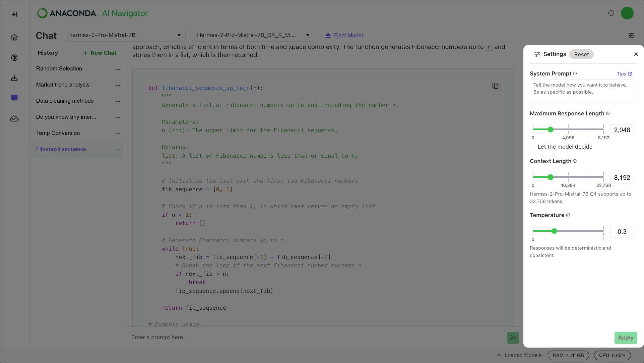Viewport: 644px width, 363px height.
Task: Click the History label
Action: click(48, 53)
